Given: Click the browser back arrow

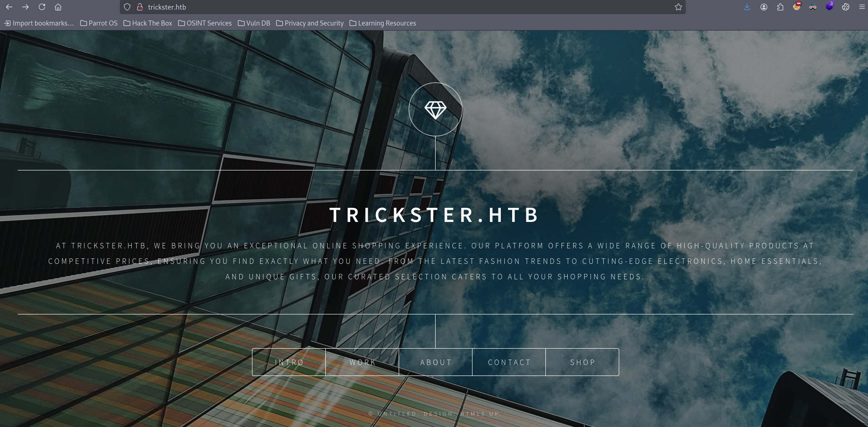Looking at the screenshot, I should coord(9,7).
